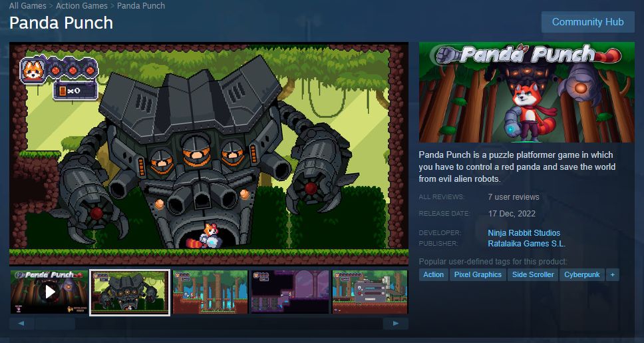Open the Ninja Rabbit Studios developer link
Screen dimensions: 644x343
[524, 233]
